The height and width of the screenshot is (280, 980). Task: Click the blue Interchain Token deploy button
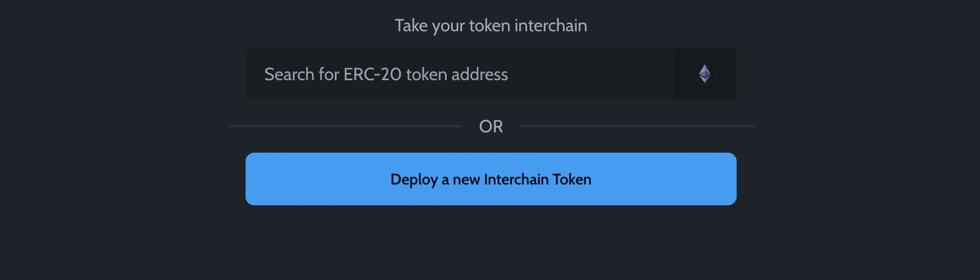click(x=491, y=179)
